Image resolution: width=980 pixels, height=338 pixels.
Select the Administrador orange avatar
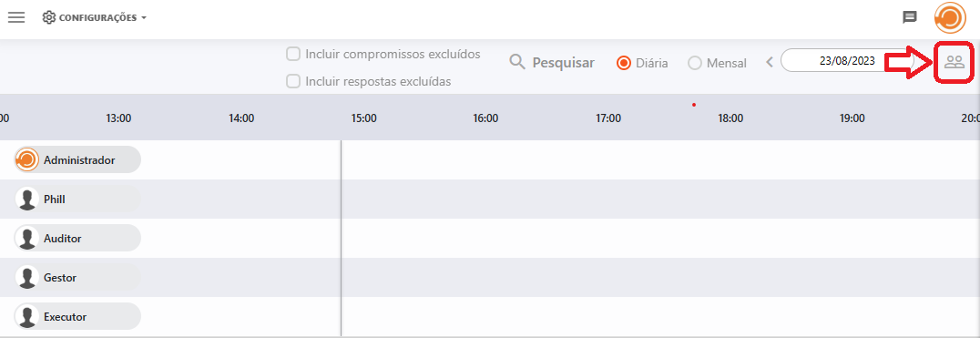click(27, 160)
